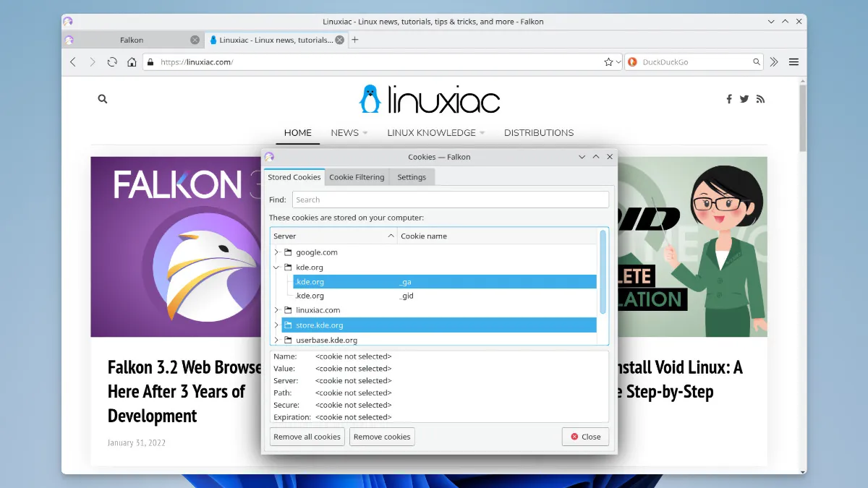The image size is (868, 488).
Task: Click the padlock site security icon
Action: (x=150, y=62)
